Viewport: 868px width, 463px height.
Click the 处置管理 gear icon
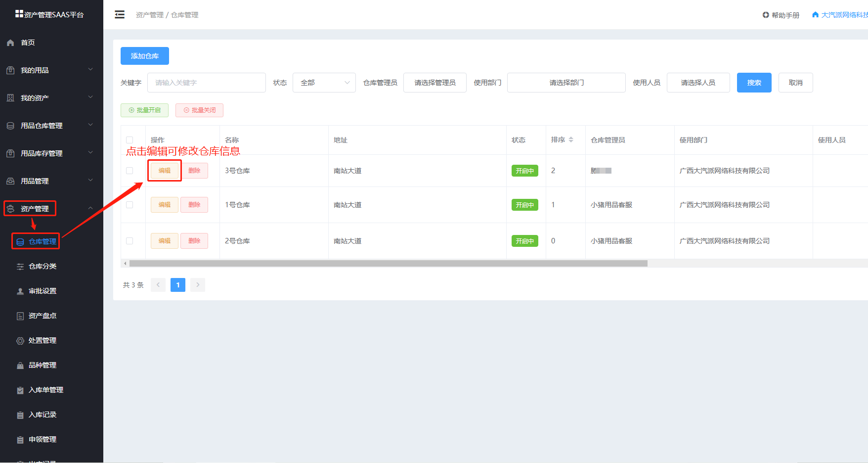click(20, 341)
